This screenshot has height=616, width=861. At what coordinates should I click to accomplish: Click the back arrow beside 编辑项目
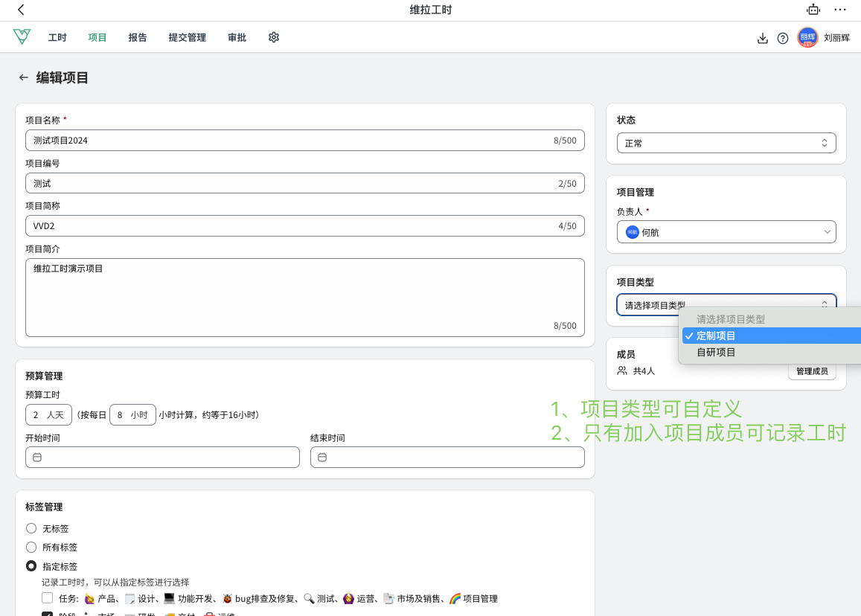click(x=24, y=77)
